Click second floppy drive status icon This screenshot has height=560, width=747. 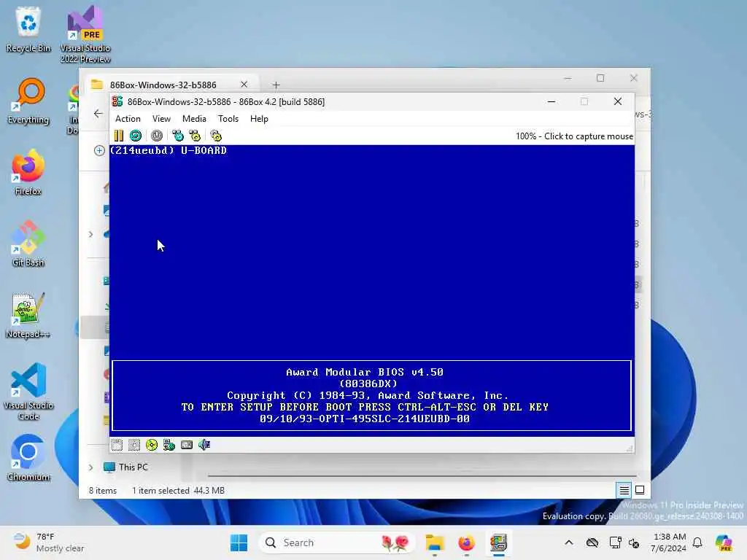(134, 445)
